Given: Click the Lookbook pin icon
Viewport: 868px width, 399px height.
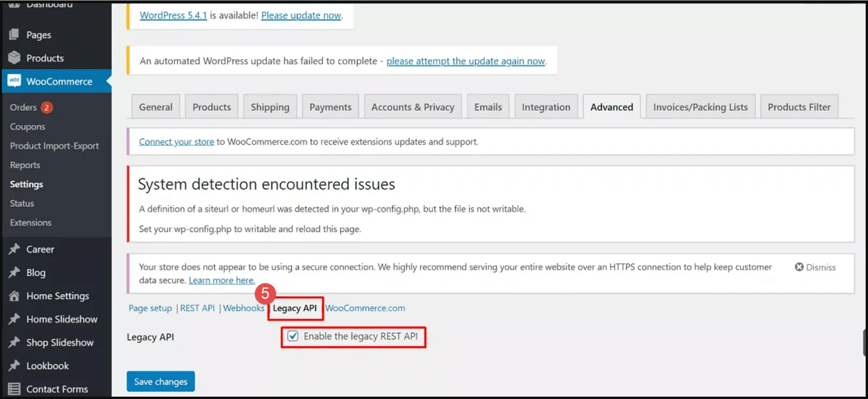Looking at the screenshot, I should (x=14, y=365).
